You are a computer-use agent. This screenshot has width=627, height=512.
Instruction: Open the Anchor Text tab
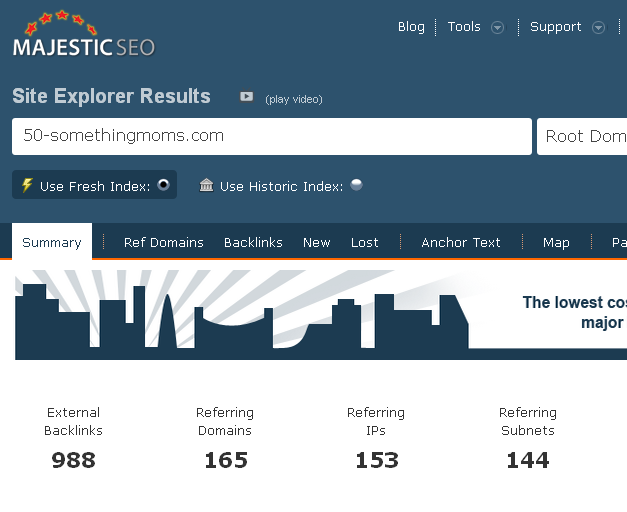coord(461,242)
